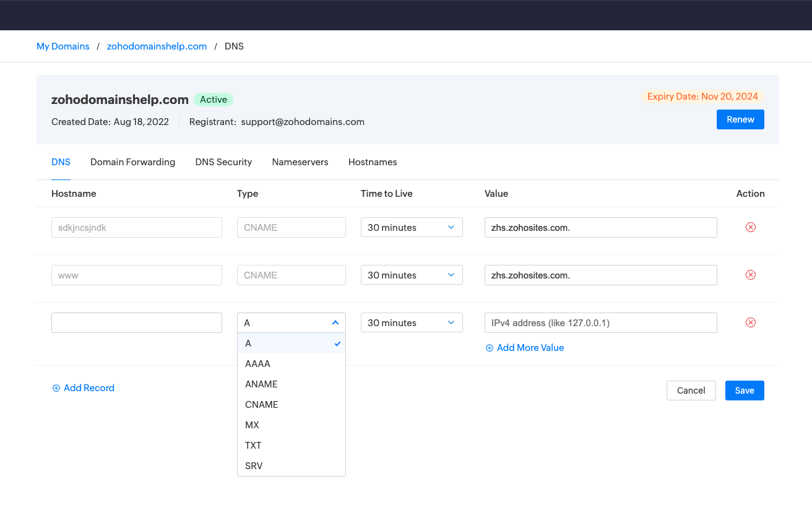812x505 pixels.
Task: Click the DNS breadcrumb text
Action: point(234,46)
